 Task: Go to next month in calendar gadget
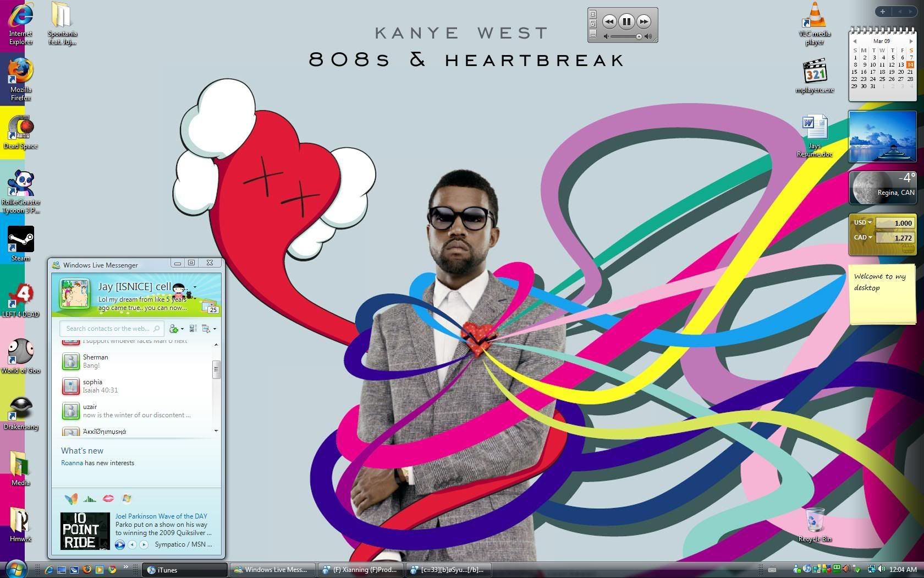click(x=911, y=41)
